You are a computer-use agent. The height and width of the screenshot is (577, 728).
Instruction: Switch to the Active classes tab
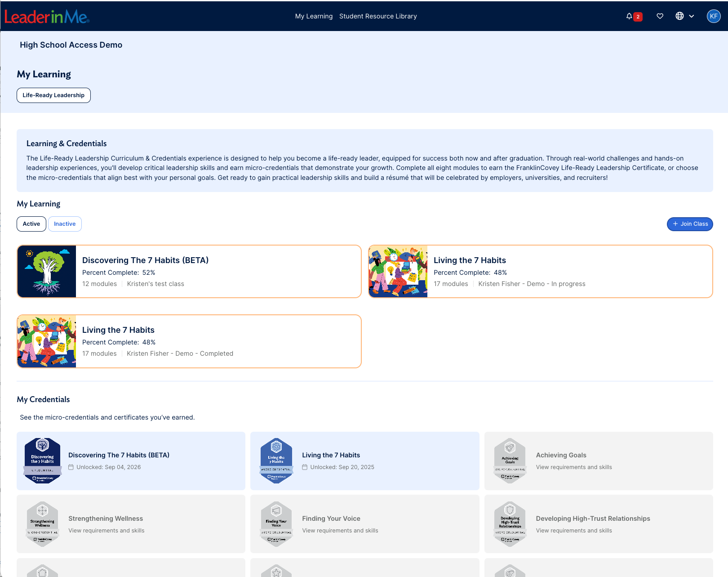(x=31, y=224)
